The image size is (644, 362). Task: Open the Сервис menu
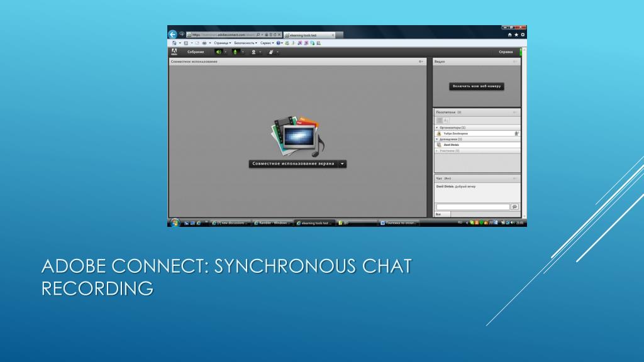pyautogui.click(x=267, y=43)
